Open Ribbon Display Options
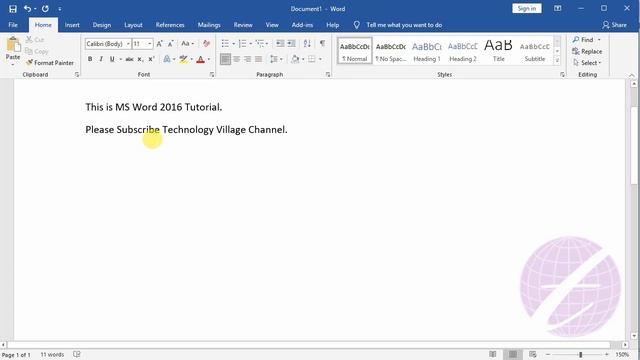The image size is (640, 360). click(558, 9)
